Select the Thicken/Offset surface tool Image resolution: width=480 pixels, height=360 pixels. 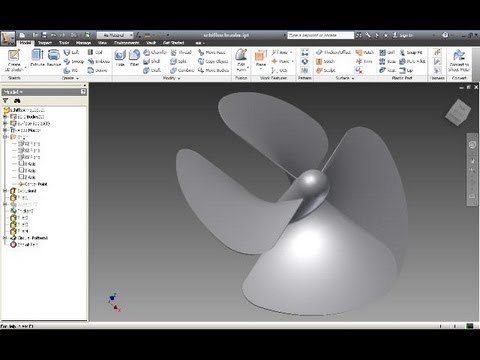coord(333,52)
